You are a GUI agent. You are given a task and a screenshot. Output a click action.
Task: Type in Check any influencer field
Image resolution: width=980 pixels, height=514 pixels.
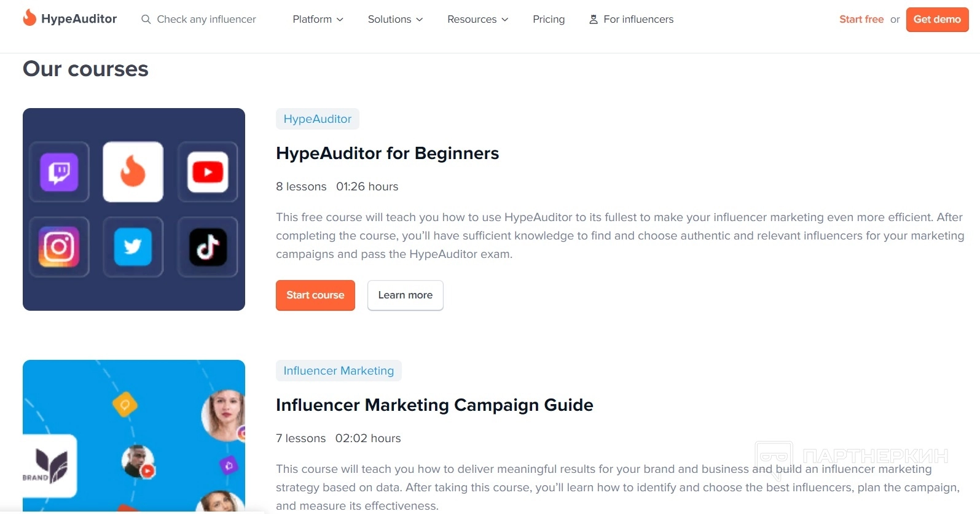point(206,20)
